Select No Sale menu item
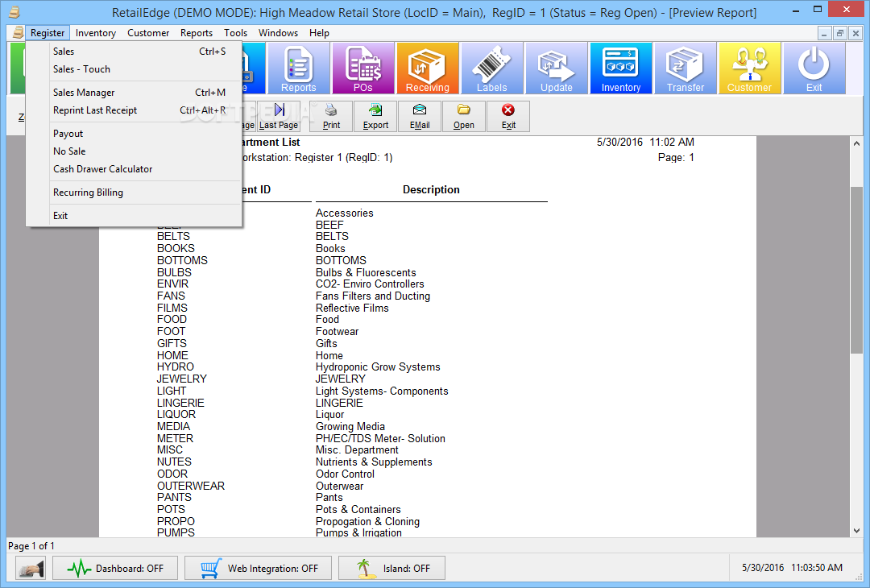The height and width of the screenshot is (588, 870). 134,151
